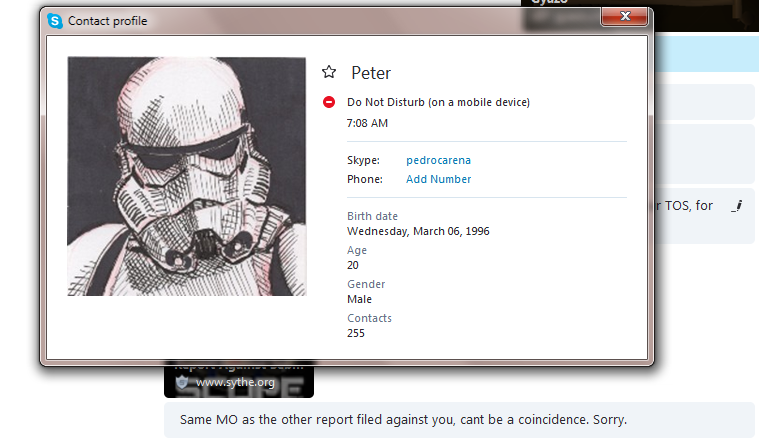Click the Phone: label
The width and height of the screenshot is (759, 440).
click(x=364, y=179)
